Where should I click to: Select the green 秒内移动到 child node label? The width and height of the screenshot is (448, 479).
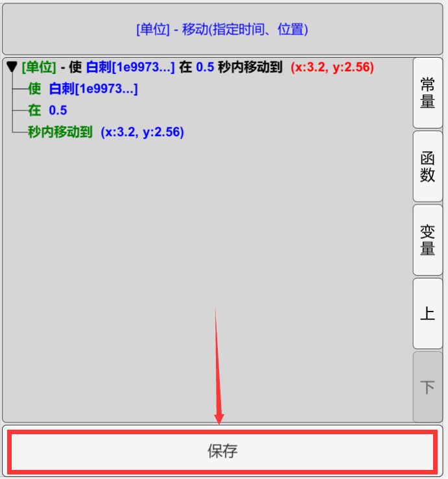[x=60, y=132]
